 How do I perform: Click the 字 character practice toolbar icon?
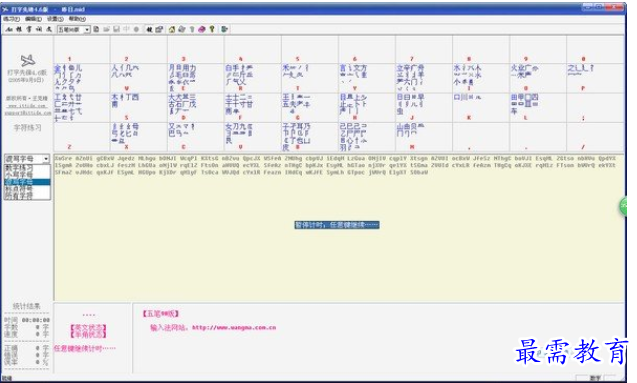(29, 29)
